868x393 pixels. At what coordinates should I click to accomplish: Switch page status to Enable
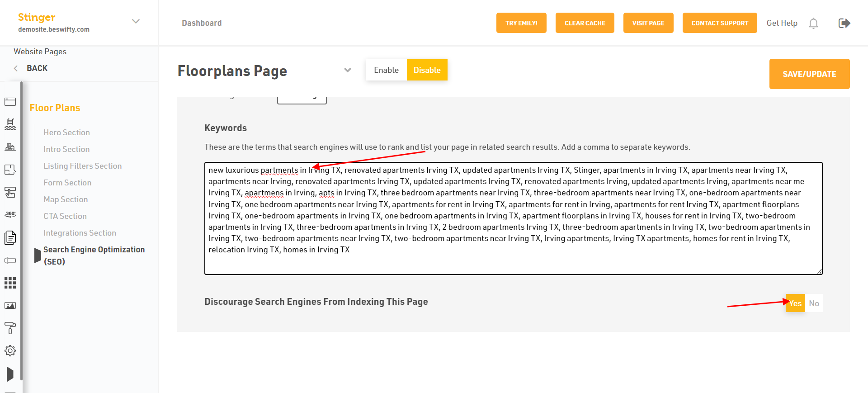coord(387,70)
